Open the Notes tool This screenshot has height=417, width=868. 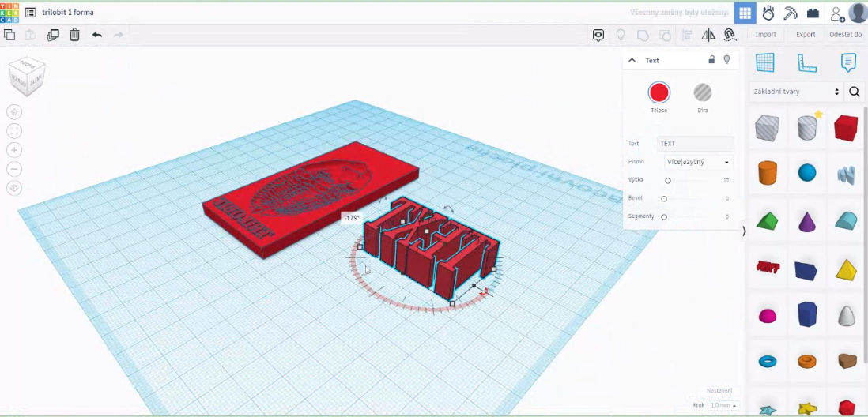(x=848, y=62)
